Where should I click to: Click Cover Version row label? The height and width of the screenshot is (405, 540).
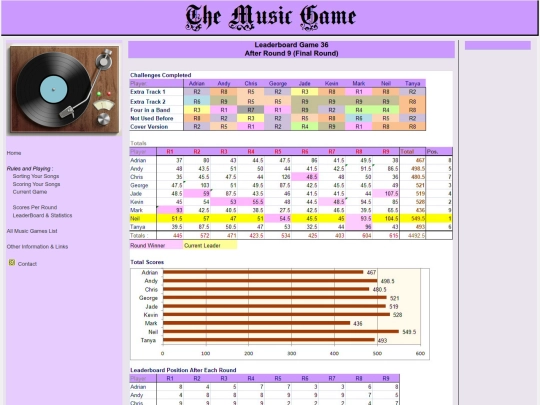[149, 127]
